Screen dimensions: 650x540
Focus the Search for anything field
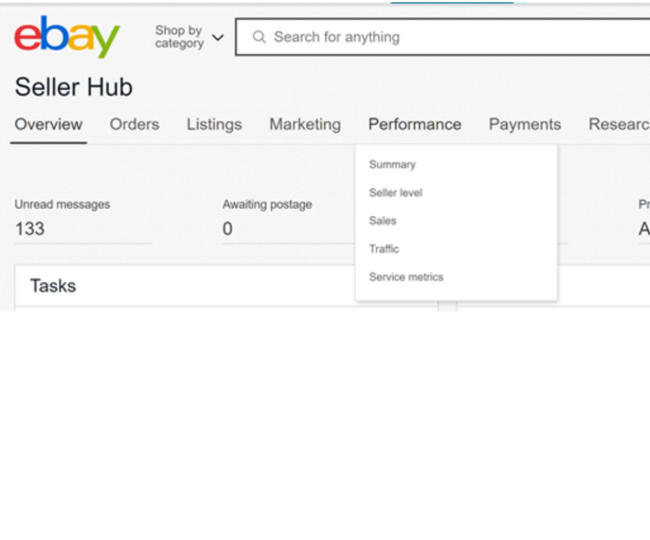click(x=442, y=37)
